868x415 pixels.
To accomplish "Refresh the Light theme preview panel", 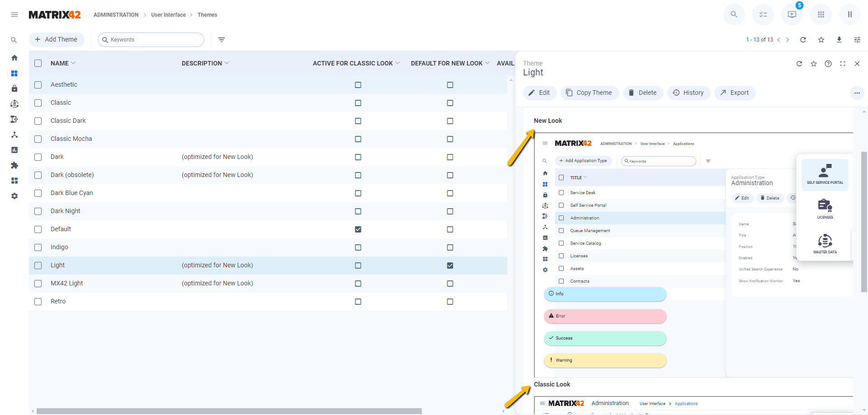I will pyautogui.click(x=799, y=64).
